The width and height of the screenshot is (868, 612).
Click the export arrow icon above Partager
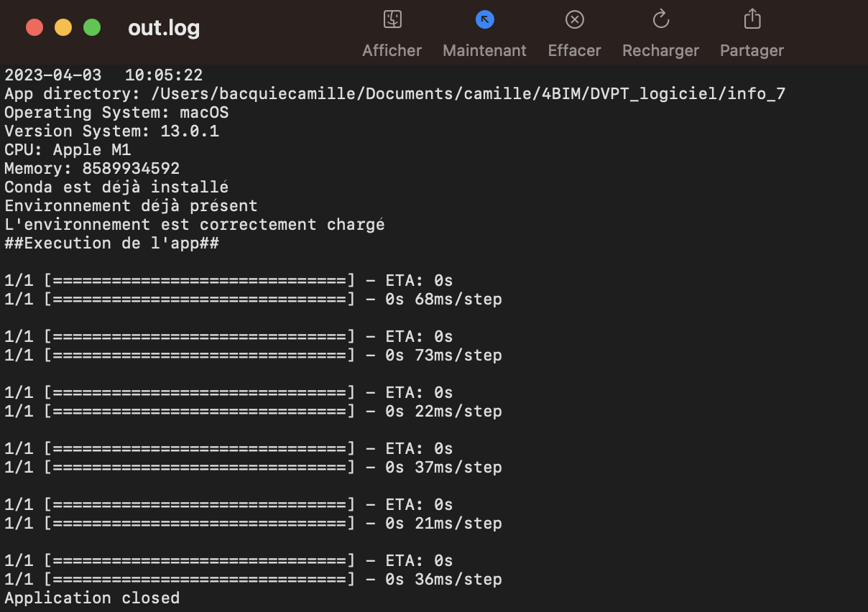(752, 19)
